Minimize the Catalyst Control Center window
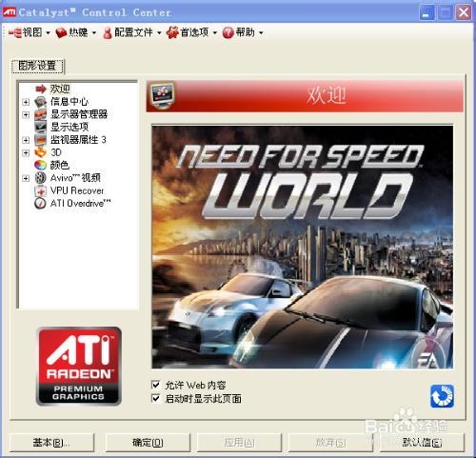This screenshot has height=458, width=476. [x=426, y=12]
